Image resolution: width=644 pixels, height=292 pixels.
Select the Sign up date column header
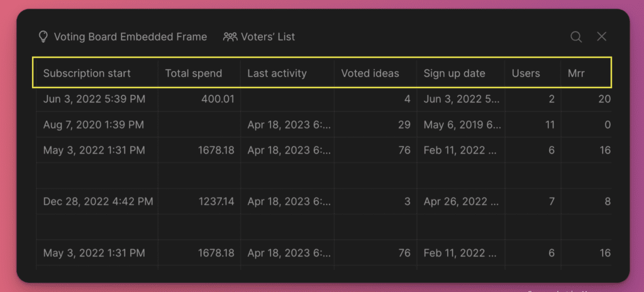click(x=461, y=74)
